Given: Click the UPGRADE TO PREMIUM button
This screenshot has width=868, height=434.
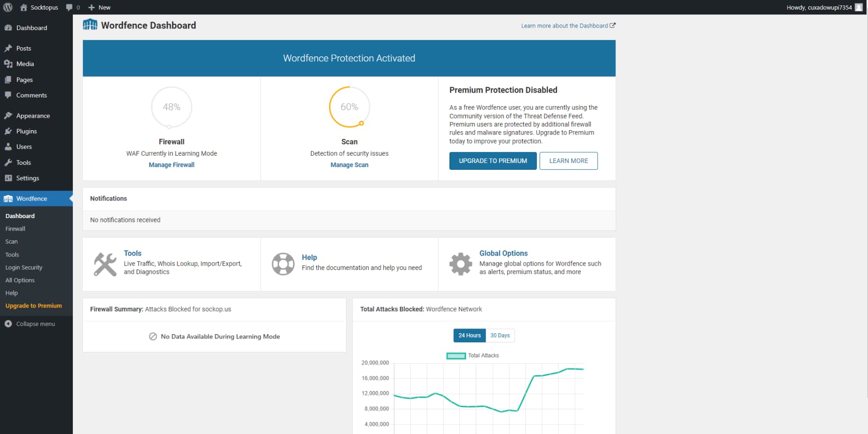Looking at the screenshot, I should pyautogui.click(x=492, y=161).
